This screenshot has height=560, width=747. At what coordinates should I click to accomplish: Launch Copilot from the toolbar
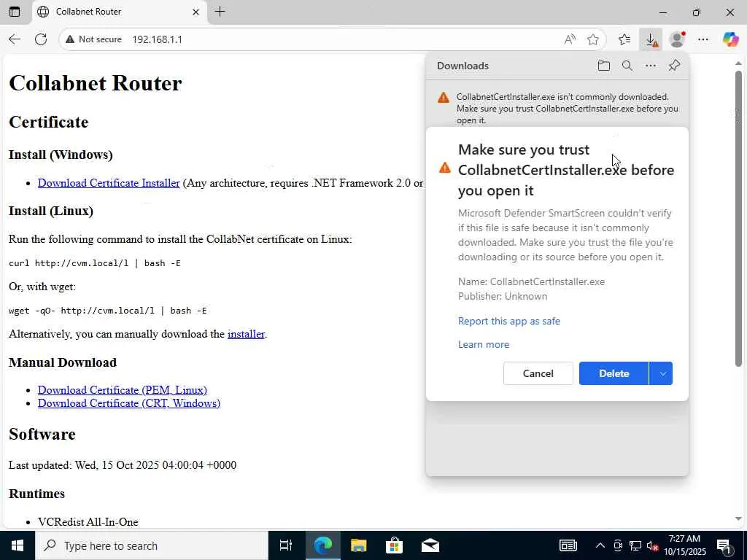(x=730, y=39)
